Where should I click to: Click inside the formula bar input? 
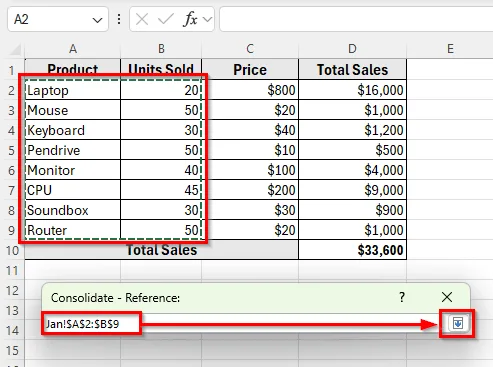coord(356,19)
